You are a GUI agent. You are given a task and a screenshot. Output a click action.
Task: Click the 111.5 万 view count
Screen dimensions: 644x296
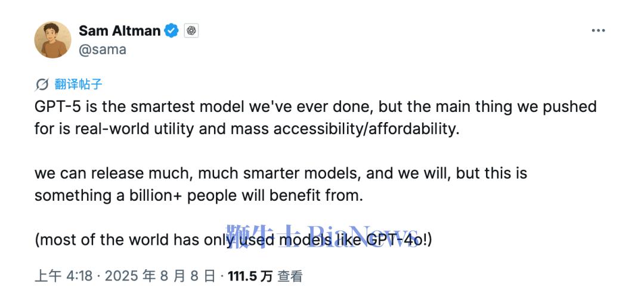(x=250, y=276)
